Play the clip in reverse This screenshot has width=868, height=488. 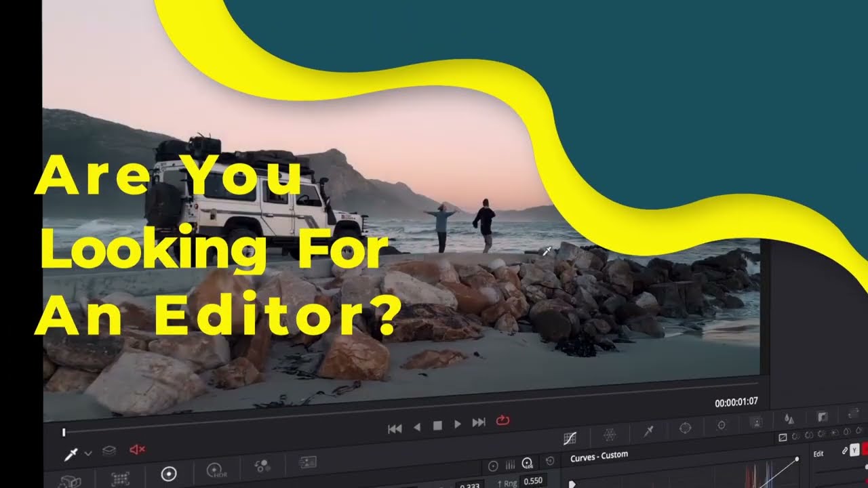[x=417, y=426]
